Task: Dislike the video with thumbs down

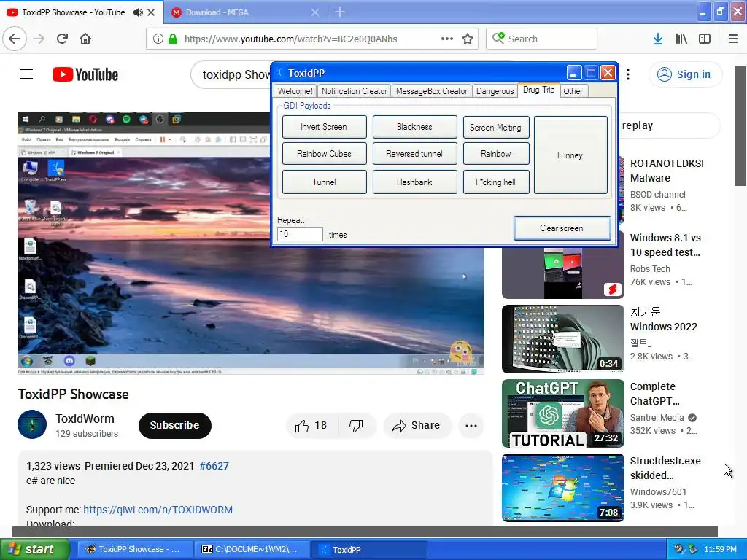Action: pyautogui.click(x=356, y=425)
